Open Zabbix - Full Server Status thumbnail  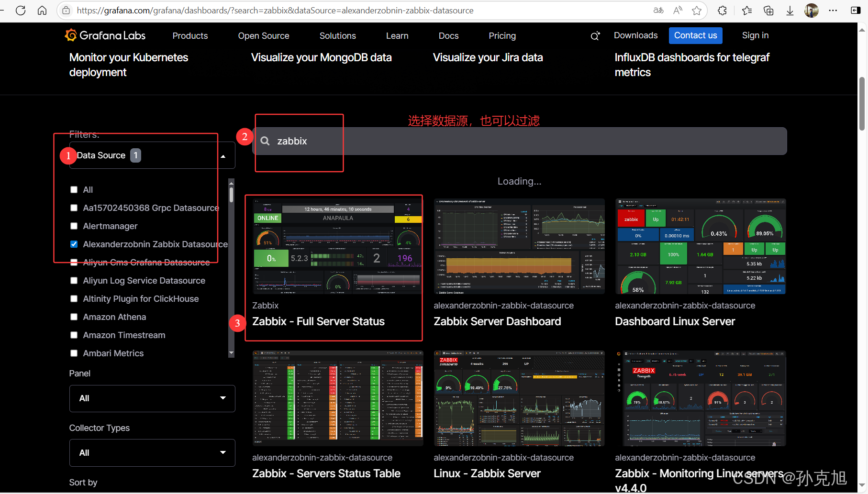tap(338, 246)
